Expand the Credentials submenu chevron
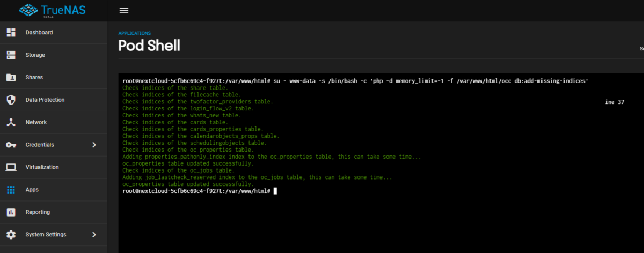644x253 pixels. click(x=94, y=145)
